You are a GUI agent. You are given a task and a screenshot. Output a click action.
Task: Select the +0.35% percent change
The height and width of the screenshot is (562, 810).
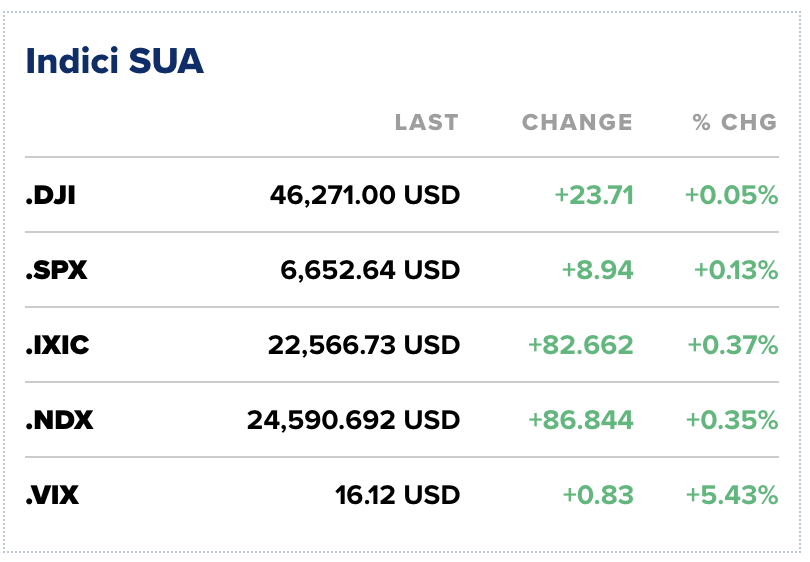click(732, 420)
